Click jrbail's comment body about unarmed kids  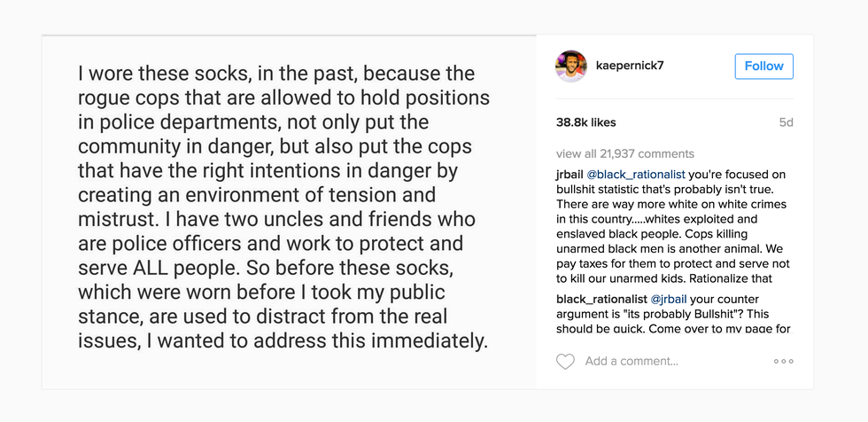(673, 265)
